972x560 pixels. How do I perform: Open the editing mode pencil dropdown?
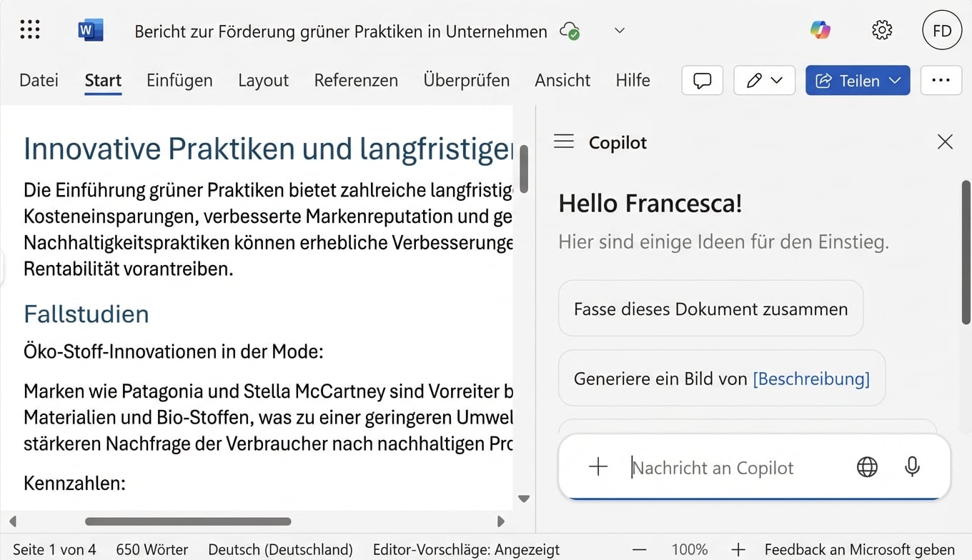(776, 80)
